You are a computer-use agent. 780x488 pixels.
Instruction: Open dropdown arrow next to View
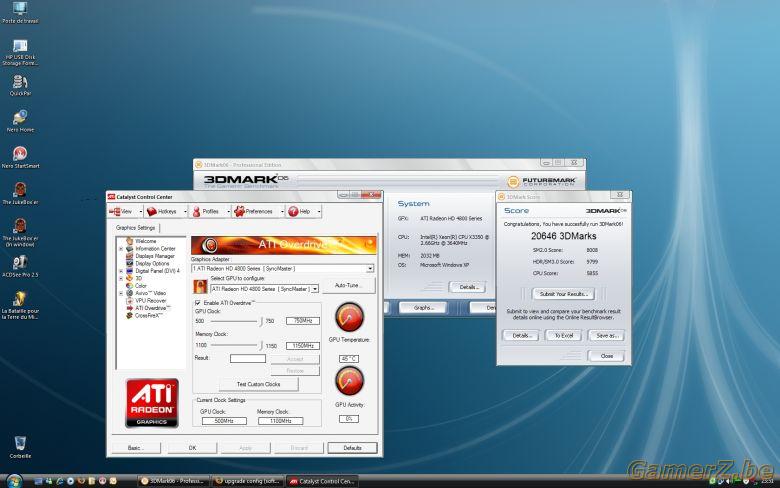pos(141,212)
